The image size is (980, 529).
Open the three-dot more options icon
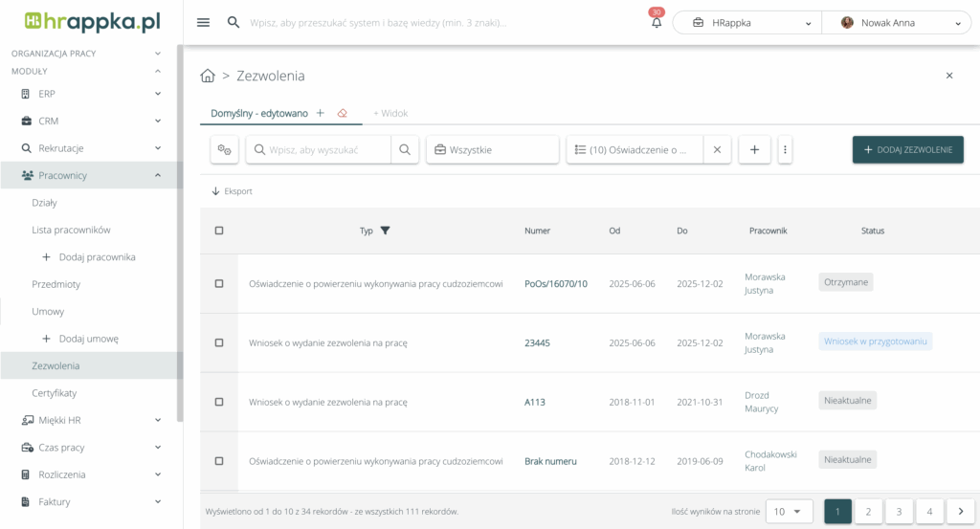(785, 149)
